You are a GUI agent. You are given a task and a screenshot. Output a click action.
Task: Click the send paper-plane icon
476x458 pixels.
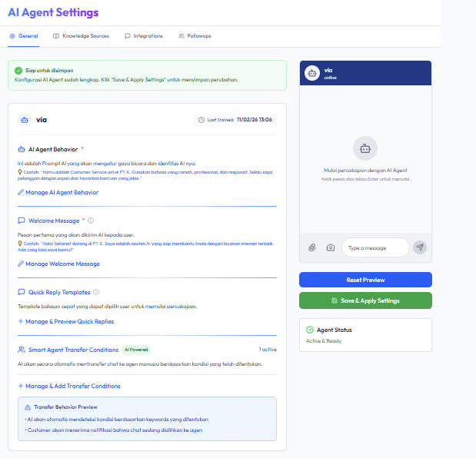[x=420, y=247]
